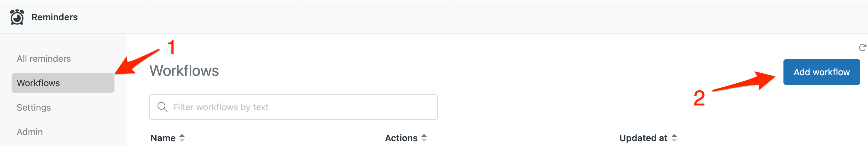This screenshot has width=868, height=146.
Task: Toggle sort arrows next to Name
Action: (182, 138)
